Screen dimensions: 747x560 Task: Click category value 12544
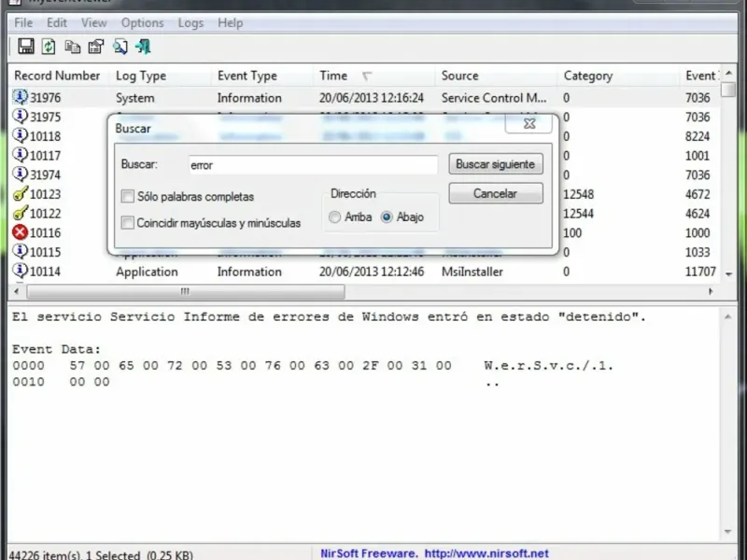[x=578, y=214]
